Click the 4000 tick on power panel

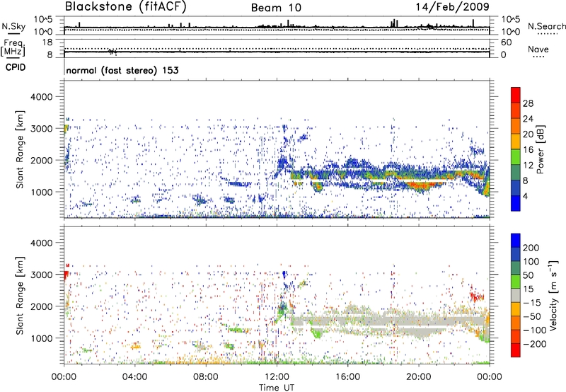point(42,97)
